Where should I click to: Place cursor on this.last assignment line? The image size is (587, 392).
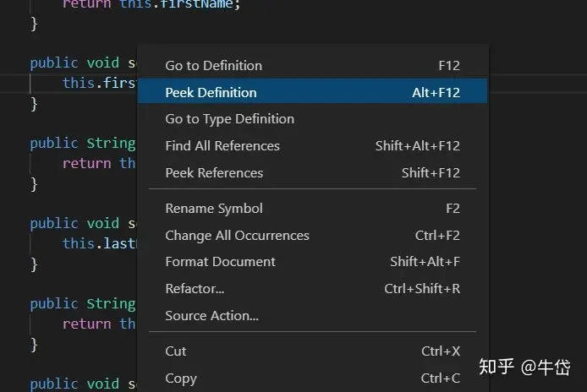point(98,243)
